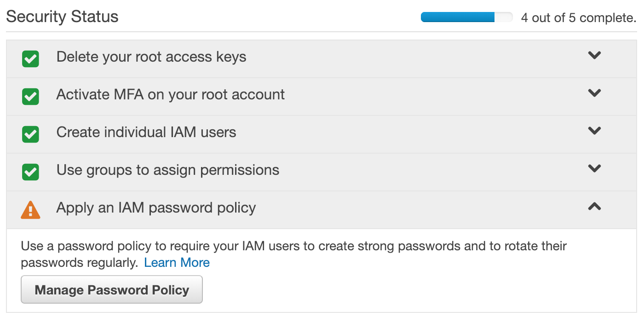
Task: Click the green checkmark beside Use groups to assign permissions
Action: [x=30, y=172]
